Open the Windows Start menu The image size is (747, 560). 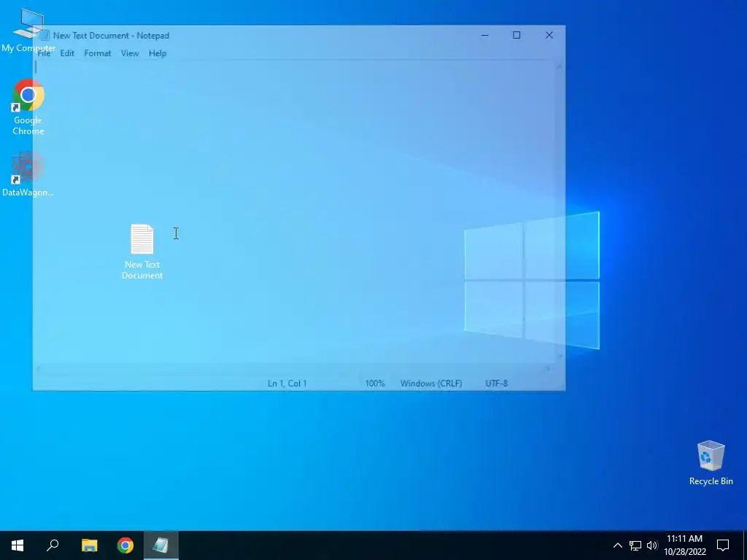(18, 545)
